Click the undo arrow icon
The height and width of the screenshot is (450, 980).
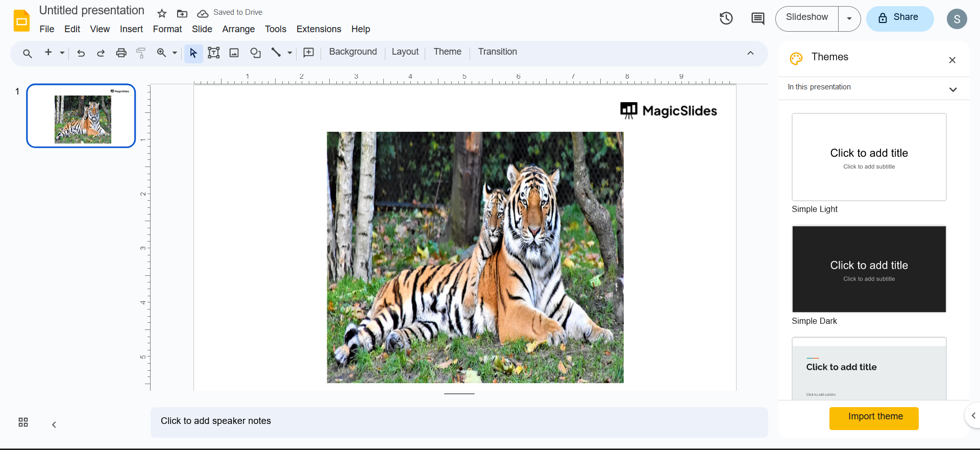point(81,53)
